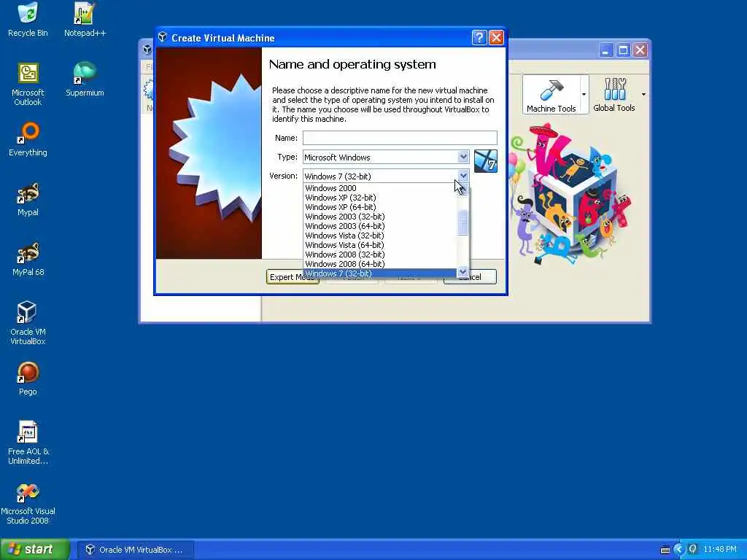Select the Pego desktop icon
Screen dimensions: 747x560
coord(28,379)
